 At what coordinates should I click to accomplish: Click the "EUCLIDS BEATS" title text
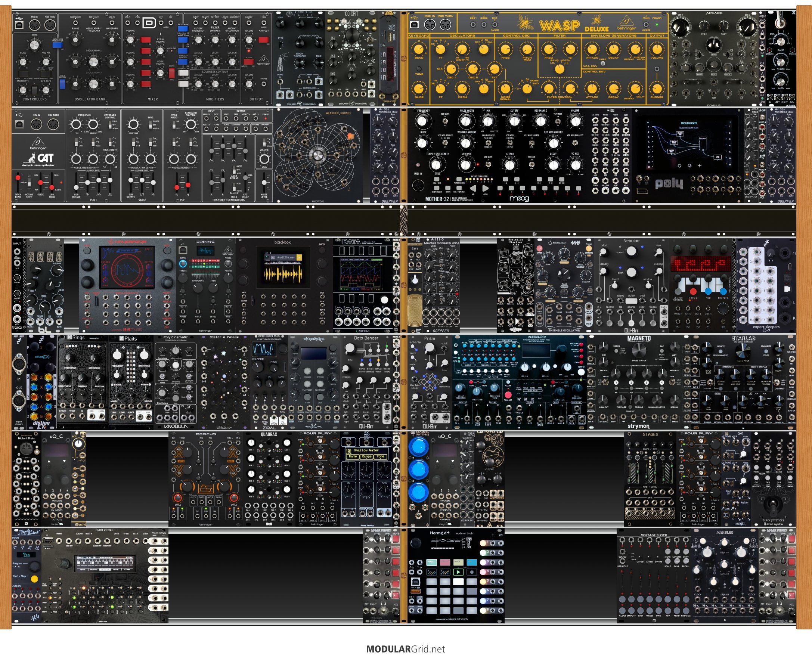688,123
